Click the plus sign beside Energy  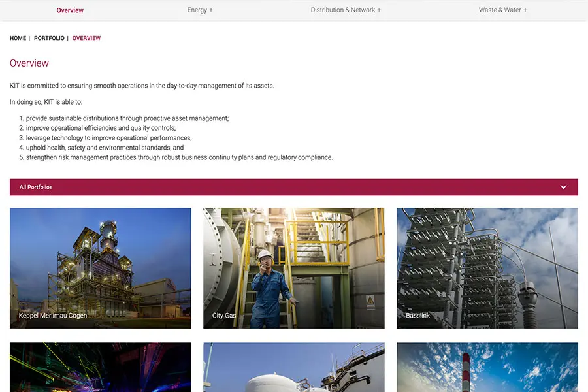(x=211, y=10)
